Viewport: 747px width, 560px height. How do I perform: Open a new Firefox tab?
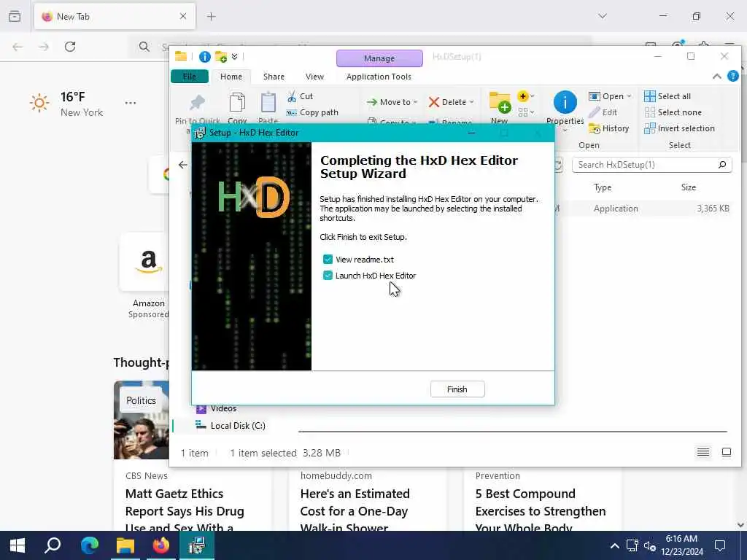[x=212, y=17]
